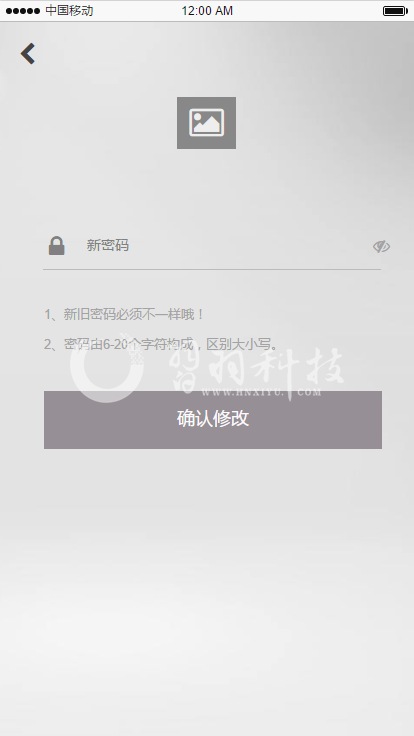Select the hint about 6-20 character passwords
Image resolution: width=414 pixels, height=736 pixels.
[161, 344]
